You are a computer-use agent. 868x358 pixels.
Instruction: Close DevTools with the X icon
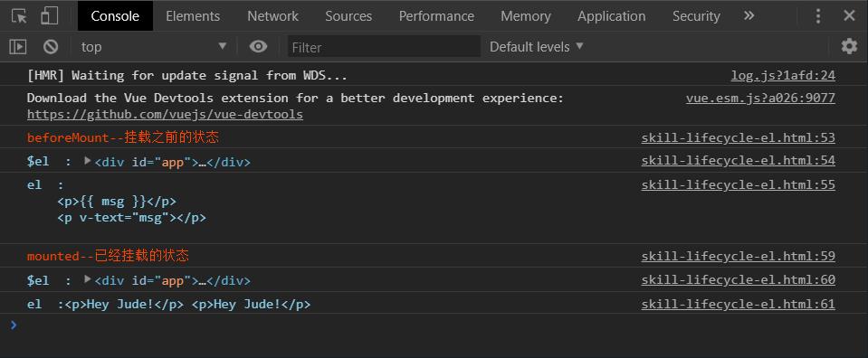tap(849, 16)
